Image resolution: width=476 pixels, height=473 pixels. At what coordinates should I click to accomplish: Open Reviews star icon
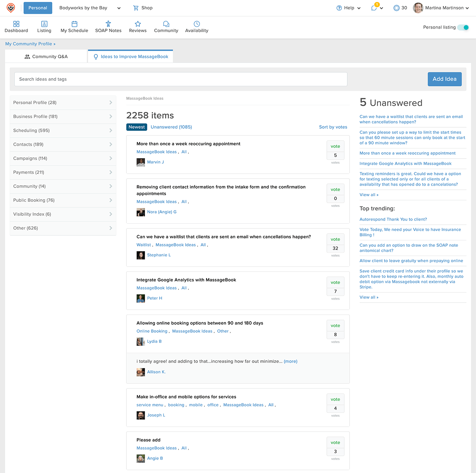click(138, 24)
